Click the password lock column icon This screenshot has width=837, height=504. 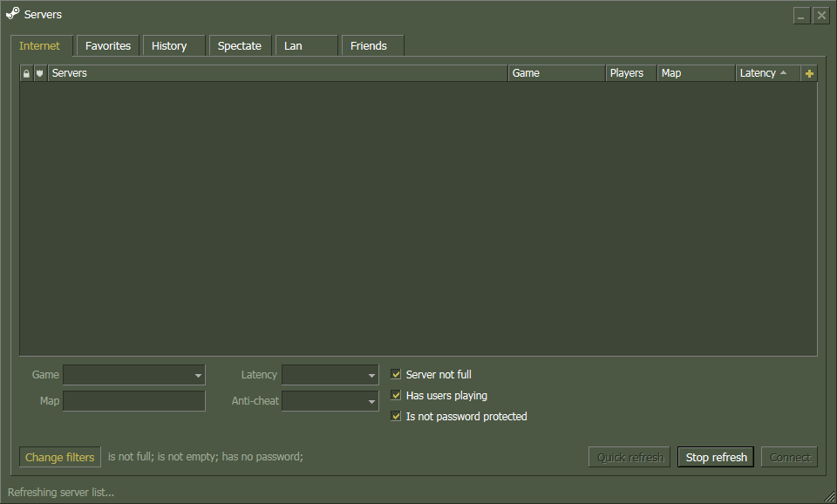[x=26, y=73]
